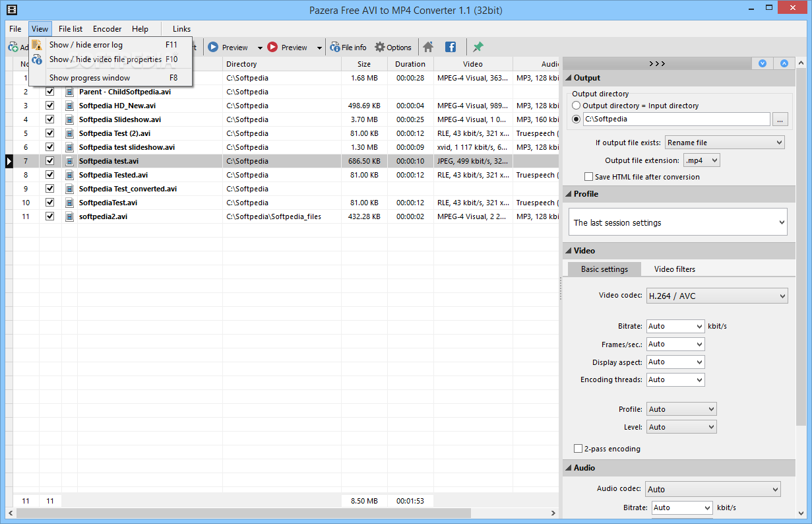Open the File menu
Viewport: 812px width, 524px height.
click(x=15, y=29)
